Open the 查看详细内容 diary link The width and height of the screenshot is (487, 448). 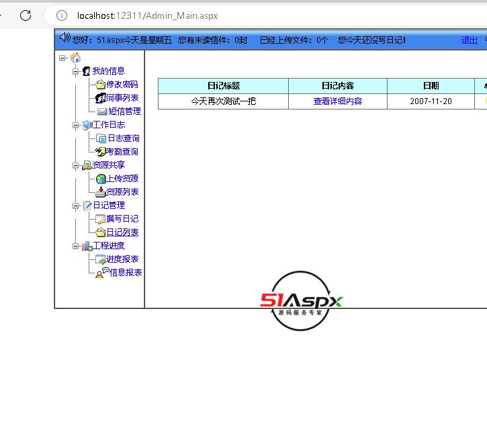pyautogui.click(x=337, y=101)
